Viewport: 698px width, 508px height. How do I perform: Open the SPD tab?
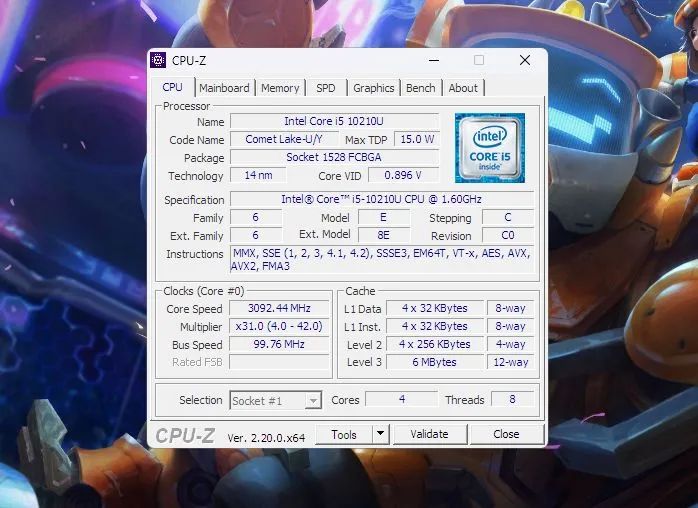pyautogui.click(x=326, y=88)
